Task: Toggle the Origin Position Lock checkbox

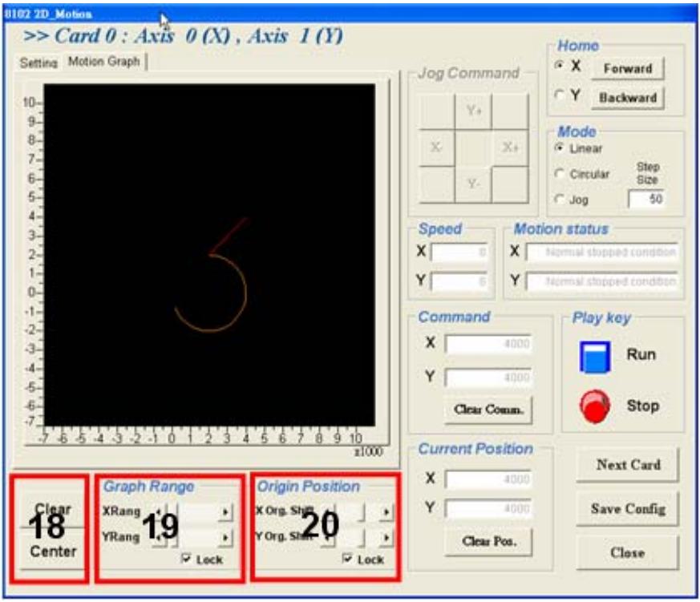Action: pos(347,558)
